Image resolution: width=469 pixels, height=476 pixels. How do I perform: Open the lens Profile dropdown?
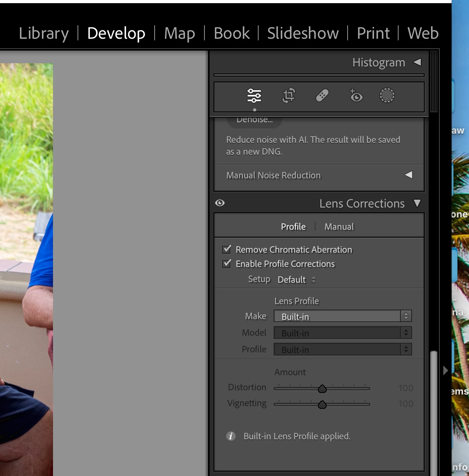343,349
